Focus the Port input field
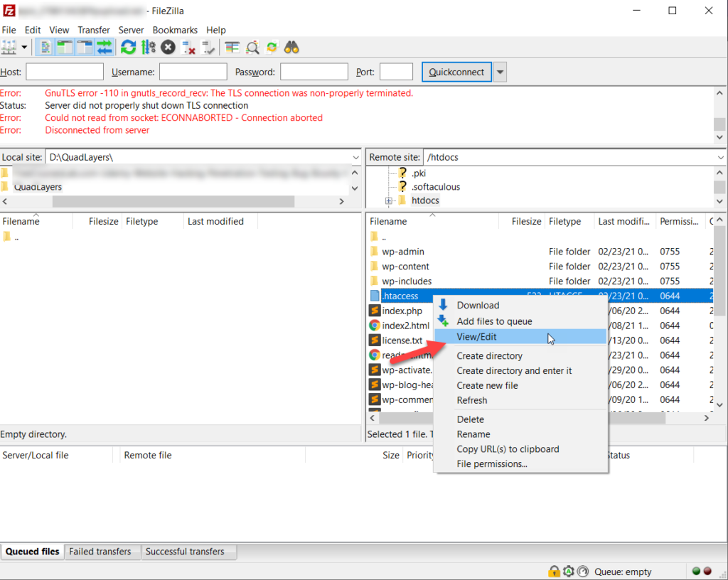 click(x=396, y=72)
